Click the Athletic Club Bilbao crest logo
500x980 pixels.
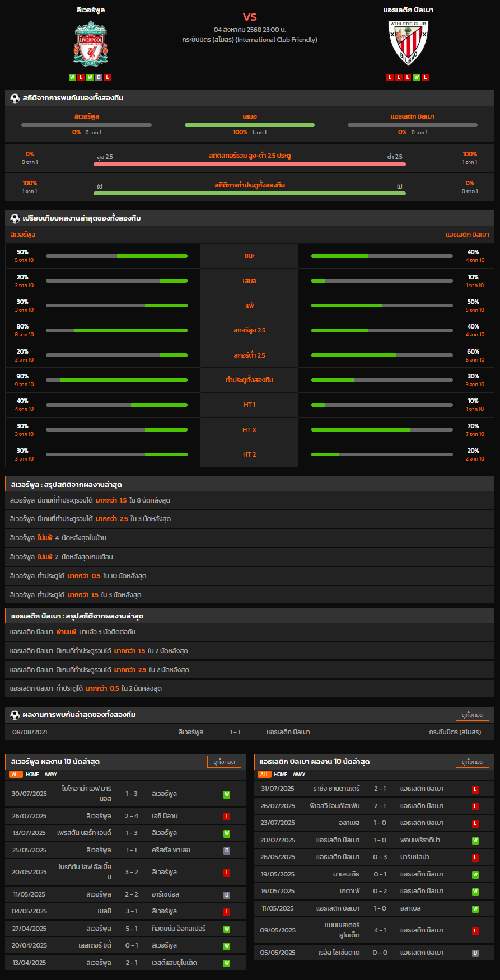(408, 43)
